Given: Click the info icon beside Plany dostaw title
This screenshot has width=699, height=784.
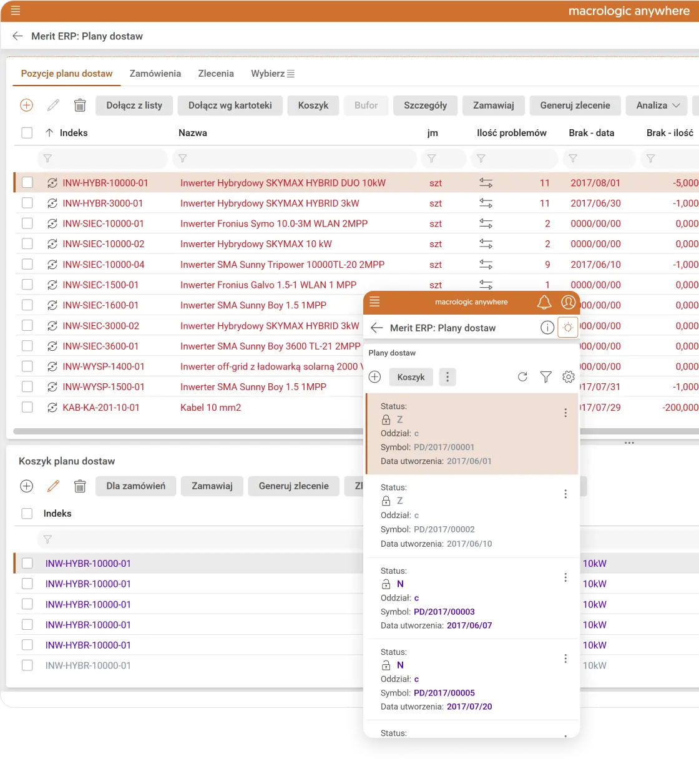Looking at the screenshot, I should (x=547, y=328).
